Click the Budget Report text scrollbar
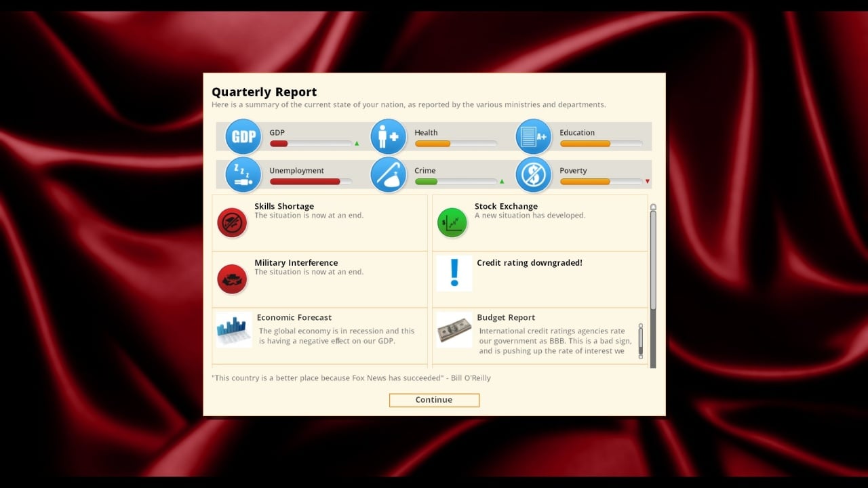 point(640,340)
